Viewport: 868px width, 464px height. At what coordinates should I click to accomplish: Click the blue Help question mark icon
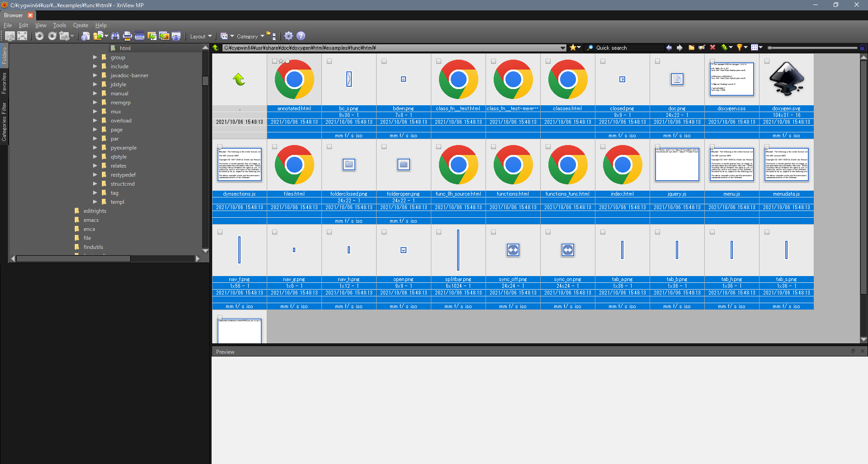(301, 36)
